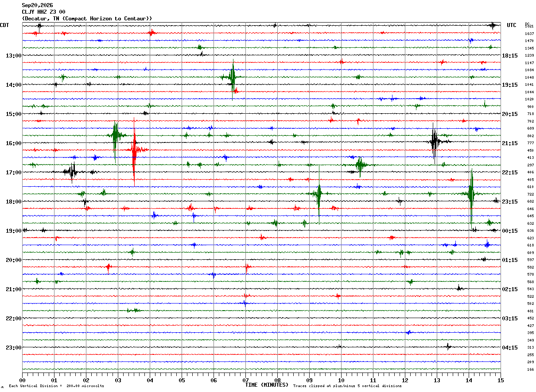Select the DC offset value 1821
The width and height of the screenshot is (536, 392).
(x=529, y=27)
